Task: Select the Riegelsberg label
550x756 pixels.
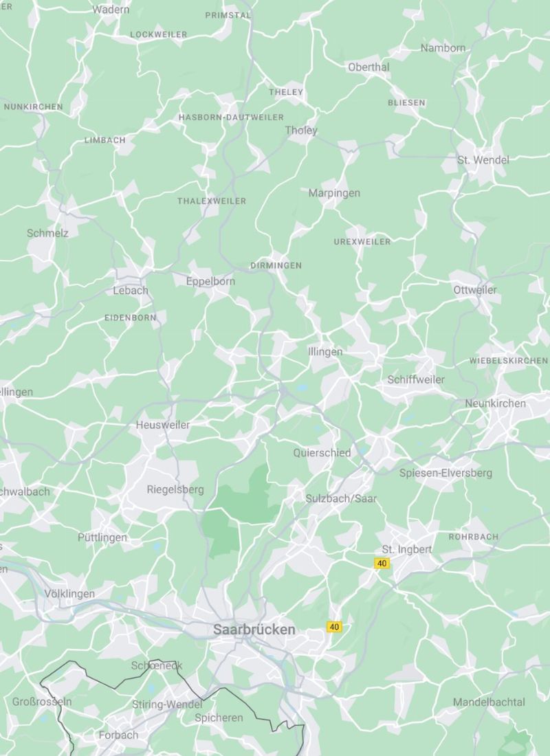Action: pos(175,490)
